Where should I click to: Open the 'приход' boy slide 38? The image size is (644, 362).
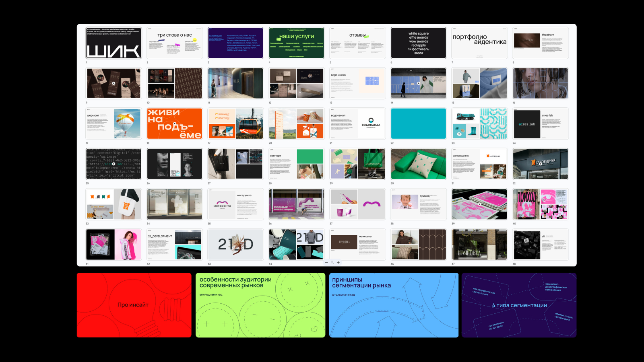click(x=419, y=204)
